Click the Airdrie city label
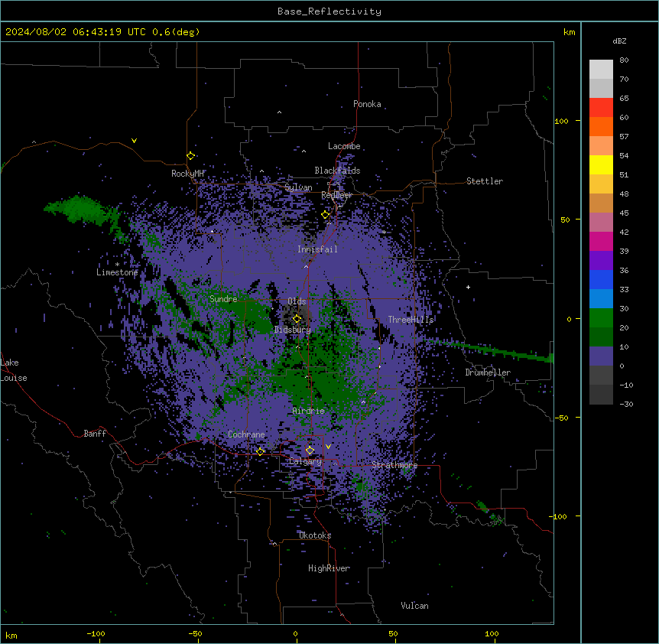This screenshot has height=644, width=659. point(309,411)
